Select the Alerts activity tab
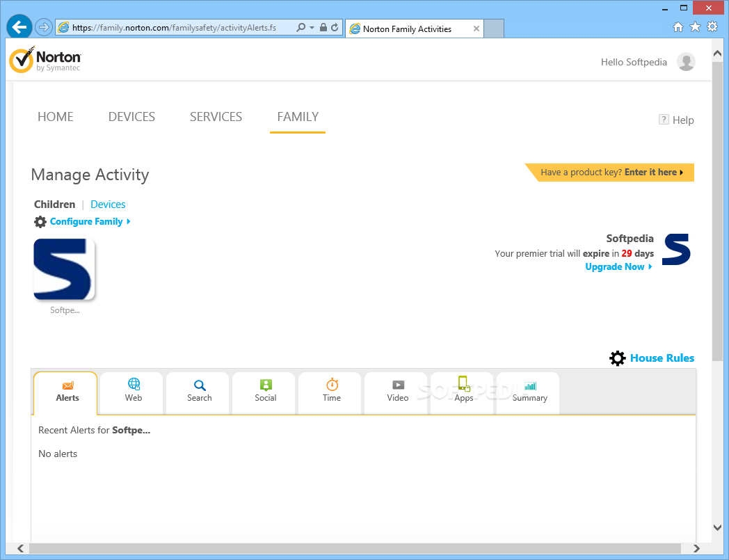The image size is (729, 560). (65, 393)
